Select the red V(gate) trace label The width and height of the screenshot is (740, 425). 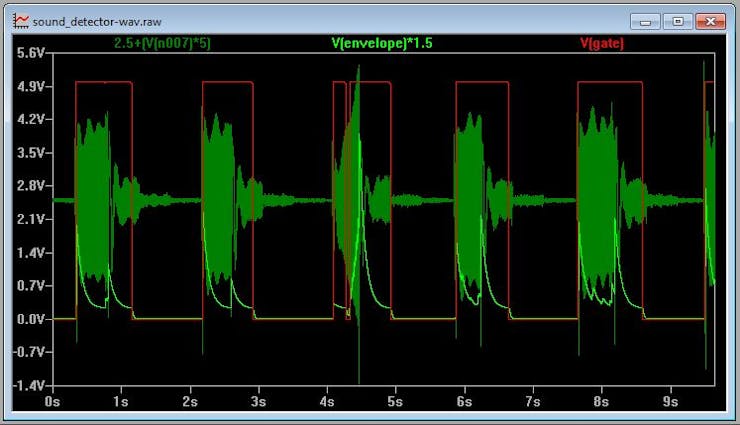[602, 43]
